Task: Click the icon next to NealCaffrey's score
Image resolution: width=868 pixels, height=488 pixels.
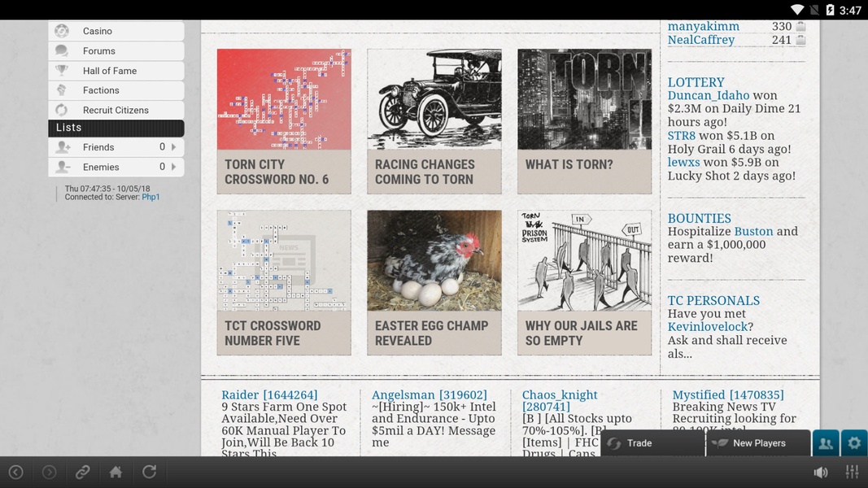Action: [800, 40]
